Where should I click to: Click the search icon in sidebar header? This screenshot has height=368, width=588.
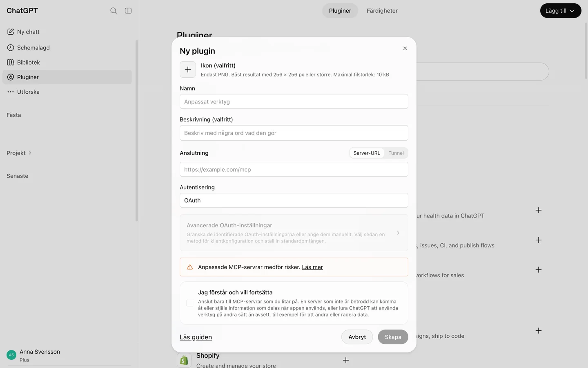(x=114, y=11)
